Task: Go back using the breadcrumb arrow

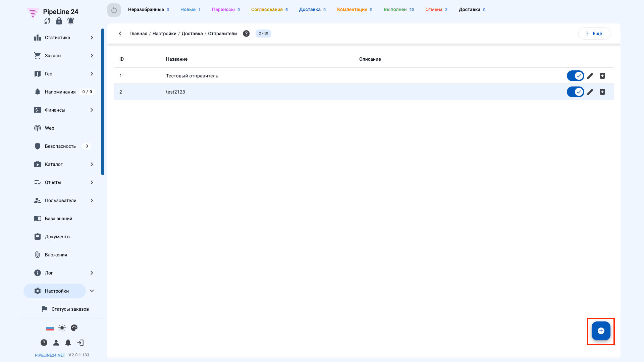Action: 120,34
